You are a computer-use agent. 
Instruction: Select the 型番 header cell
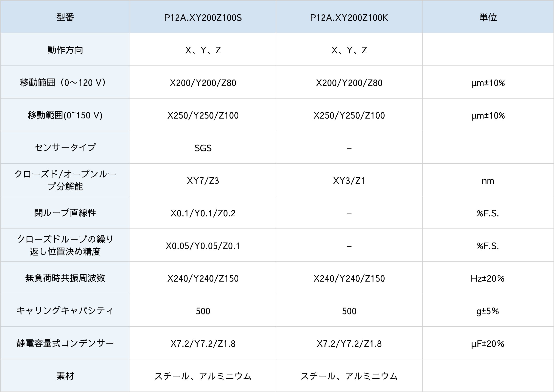pyautogui.click(x=65, y=18)
